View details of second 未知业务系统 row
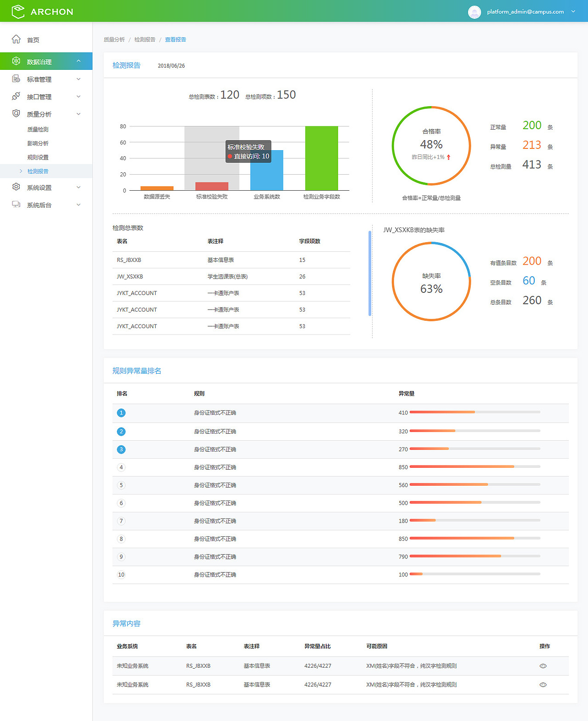Viewport: 588px width, 721px height. 543,685
